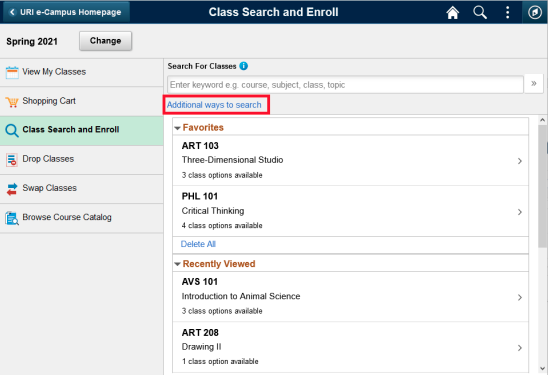Screen dimensions: 548x375
Task: Select Swap Classes menu item
Action: pyautogui.click(x=82, y=189)
